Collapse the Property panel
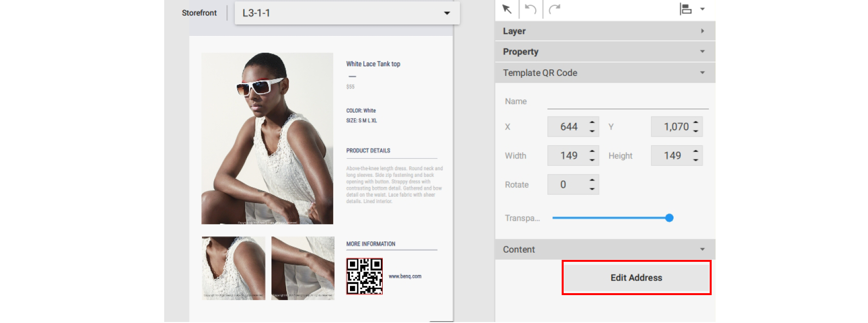Image resolution: width=868 pixels, height=323 pixels. tap(702, 51)
